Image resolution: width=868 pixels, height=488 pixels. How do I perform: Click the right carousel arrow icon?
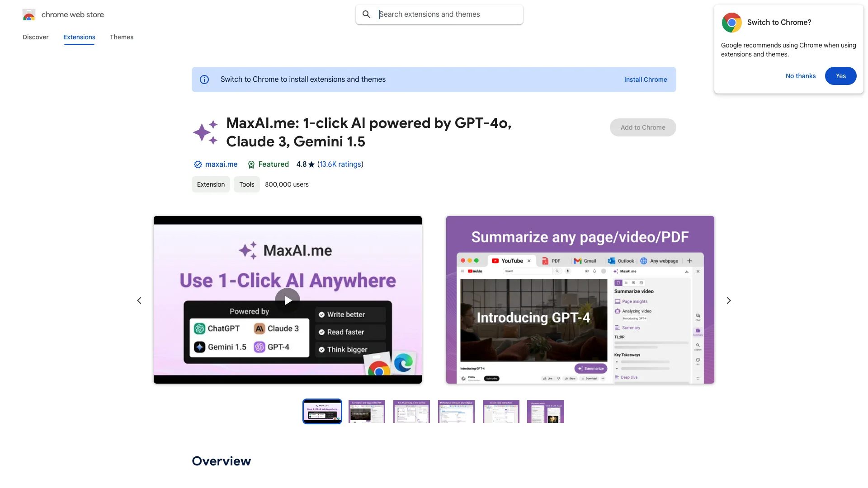(x=729, y=300)
